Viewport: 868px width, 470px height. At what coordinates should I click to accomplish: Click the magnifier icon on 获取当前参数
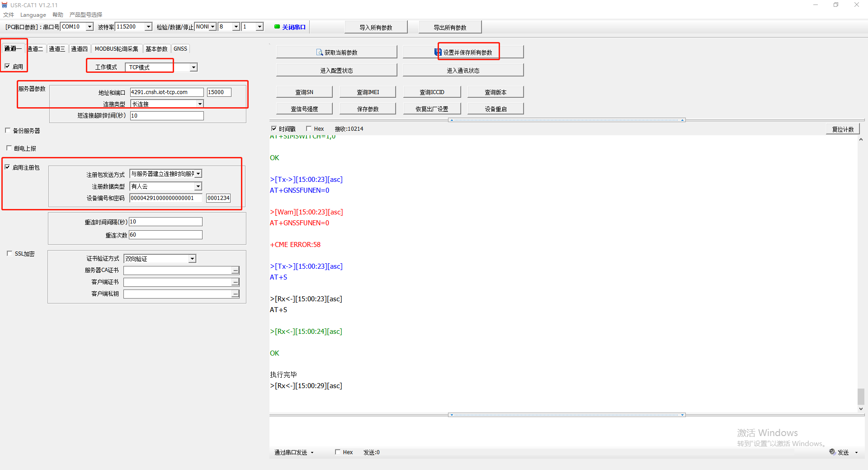click(319, 52)
